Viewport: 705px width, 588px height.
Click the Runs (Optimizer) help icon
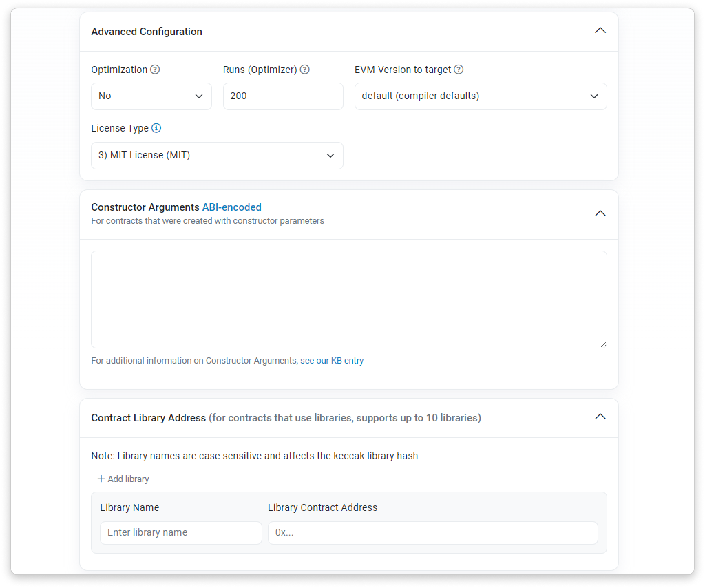pos(305,70)
